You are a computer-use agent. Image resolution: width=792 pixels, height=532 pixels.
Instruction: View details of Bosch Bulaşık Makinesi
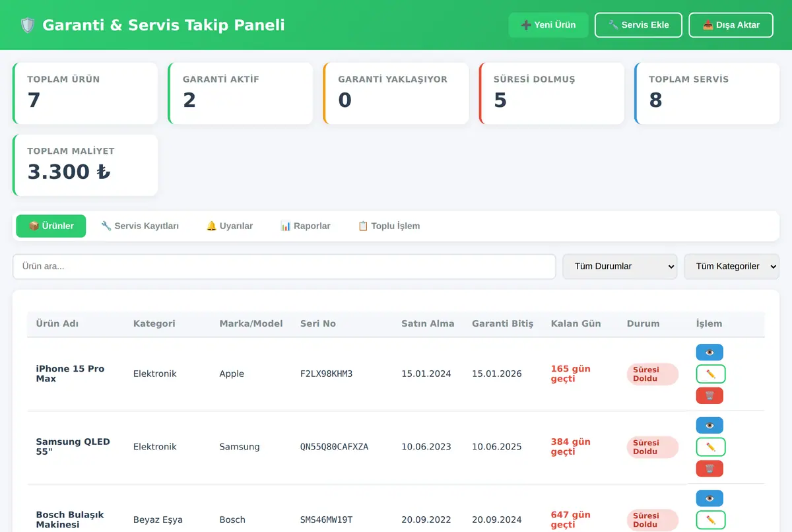pos(709,498)
